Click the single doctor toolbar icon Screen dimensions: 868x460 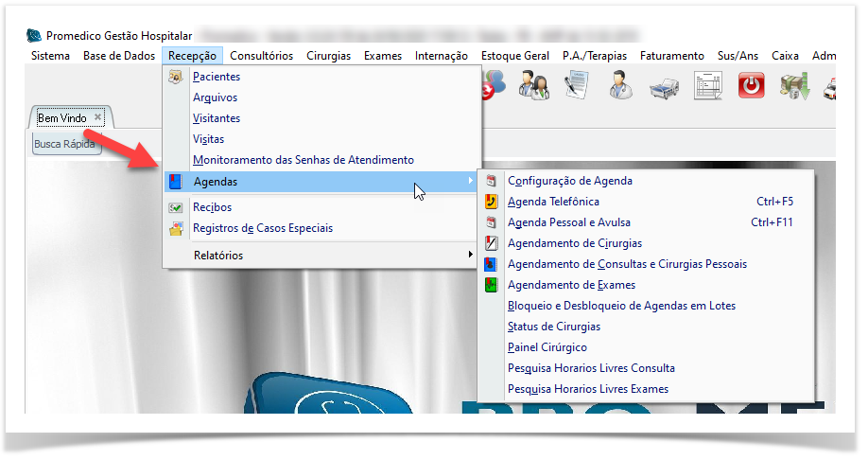[x=621, y=86]
